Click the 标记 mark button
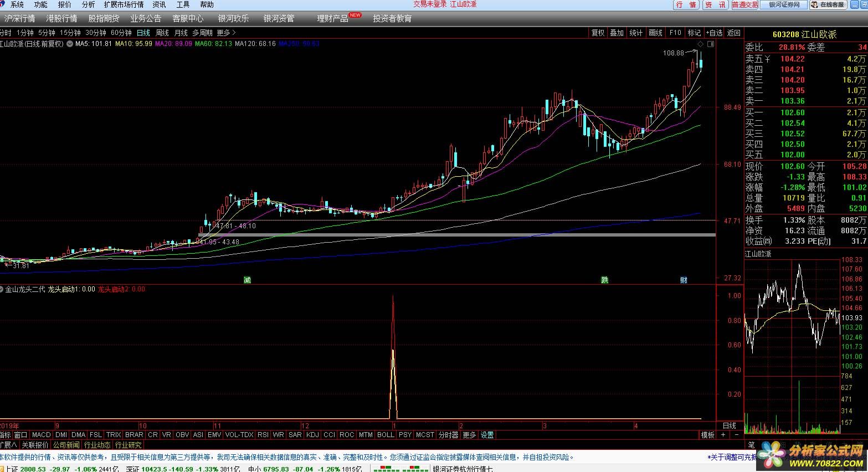Screen dimensions: 868x472 point(695,33)
